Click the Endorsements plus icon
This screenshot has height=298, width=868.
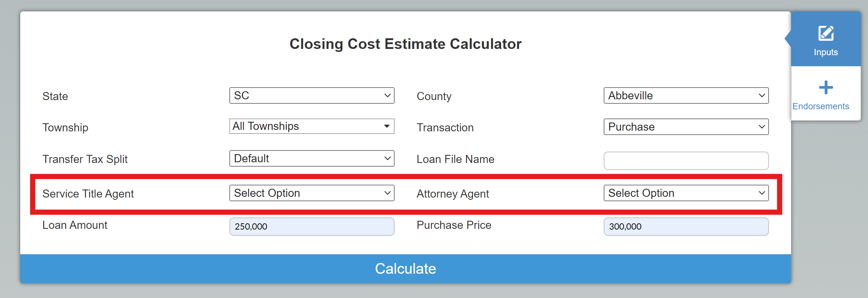coord(826,88)
